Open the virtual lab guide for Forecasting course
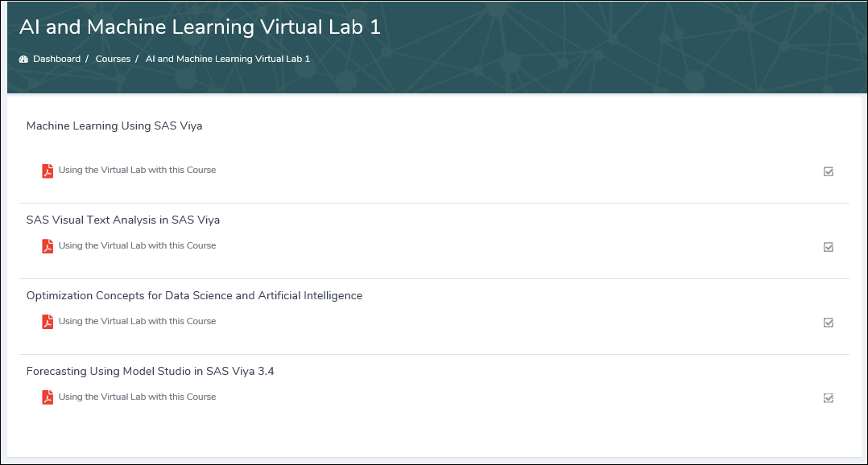Viewport: 868px width, 465px height. pyautogui.click(x=137, y=396)
